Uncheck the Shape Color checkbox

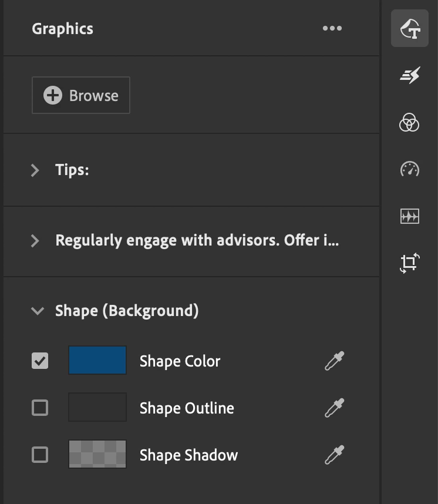tap(40, 361)
